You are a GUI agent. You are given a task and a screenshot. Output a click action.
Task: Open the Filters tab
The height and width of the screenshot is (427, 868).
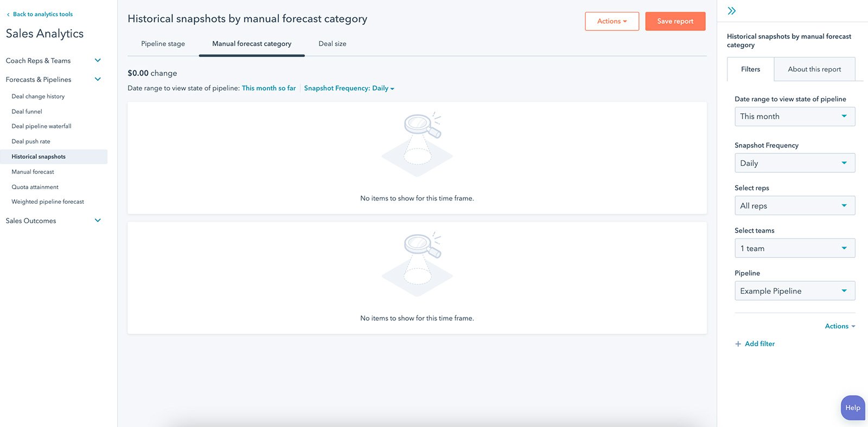pyautogui.click(x=750, y=69)
